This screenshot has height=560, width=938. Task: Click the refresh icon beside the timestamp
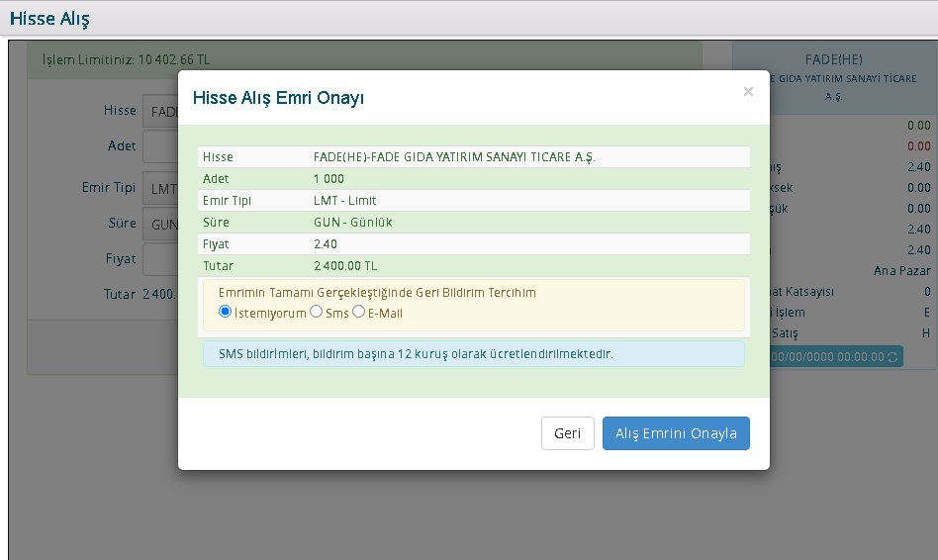[892, 357]
